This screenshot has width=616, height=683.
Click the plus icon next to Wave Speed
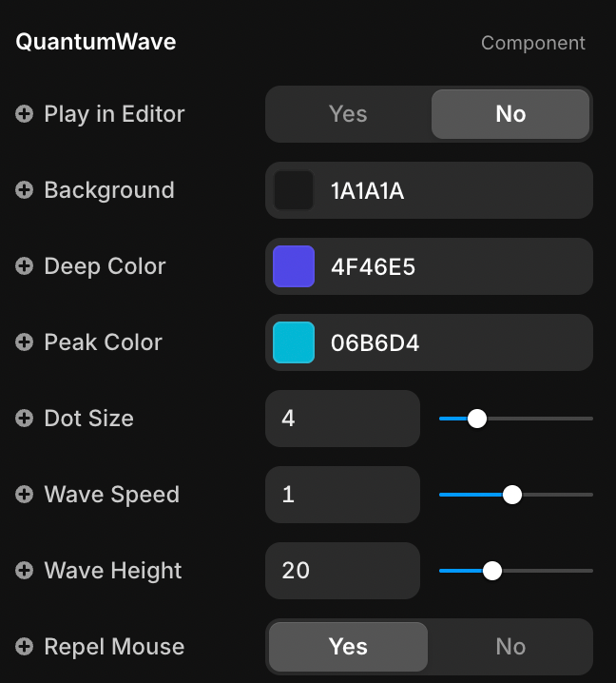25,495
